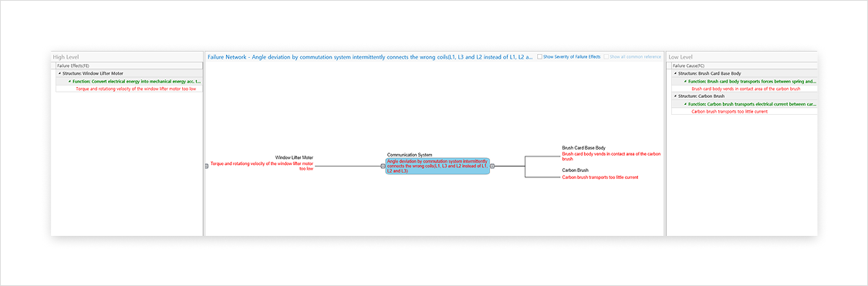Select Function: Brush card body transports forces row
Viewport: 868px width, 286px height.
point(752,81)
